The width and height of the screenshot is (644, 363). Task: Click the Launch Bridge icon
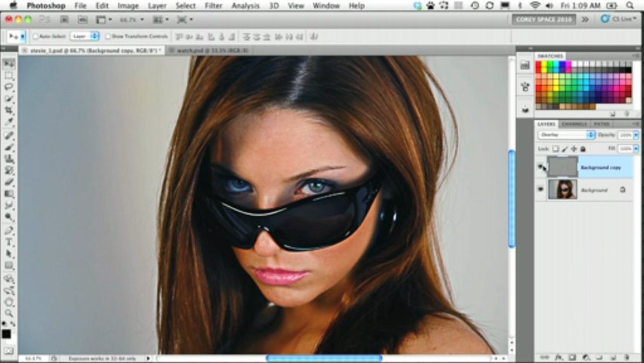tap(64, 20)
